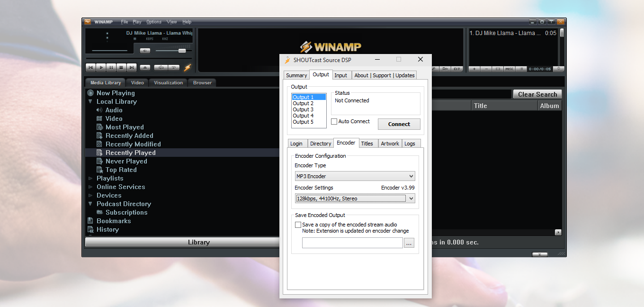
Task: Switch to the Login sub-tab
Action: point(296,144)
